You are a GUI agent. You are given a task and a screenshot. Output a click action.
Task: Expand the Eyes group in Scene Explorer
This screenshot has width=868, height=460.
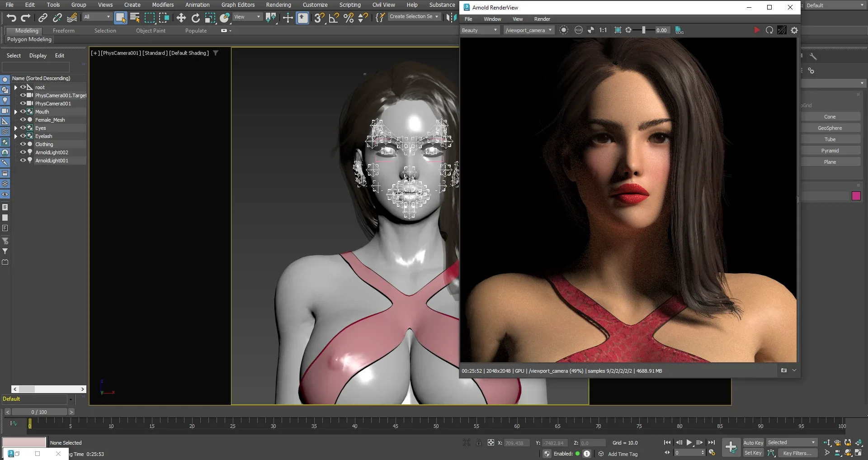[15, 128]
